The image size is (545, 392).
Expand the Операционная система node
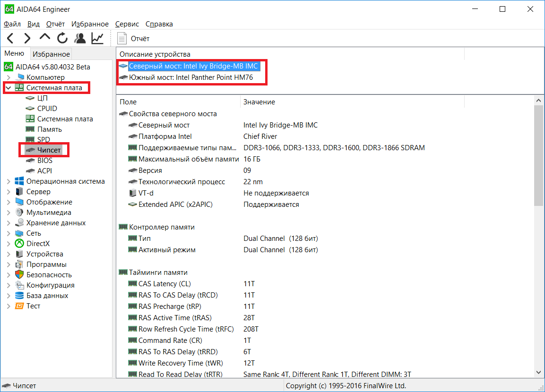click(x=9, y=181)
